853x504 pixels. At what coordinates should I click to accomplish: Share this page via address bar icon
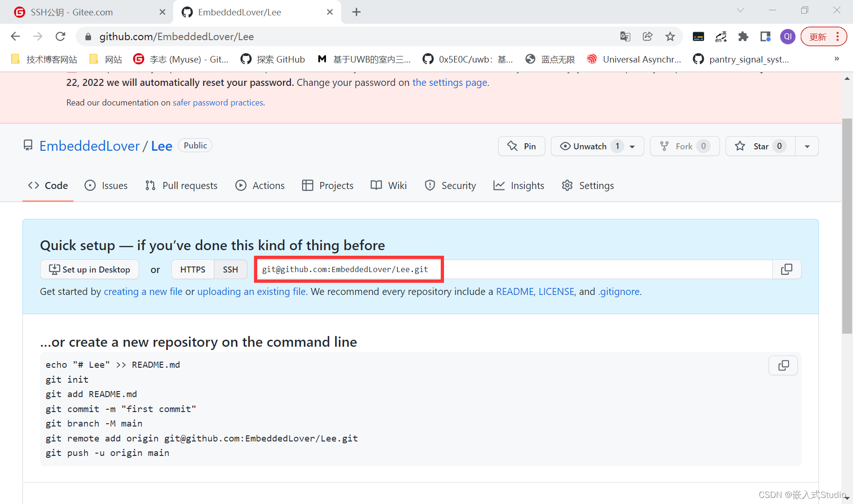(x=648, y=36)
